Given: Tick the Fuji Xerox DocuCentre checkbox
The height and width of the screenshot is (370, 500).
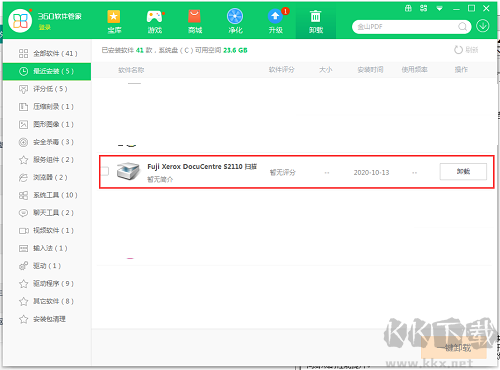Looking at the screenshot, I should click(x=105, y=171).
